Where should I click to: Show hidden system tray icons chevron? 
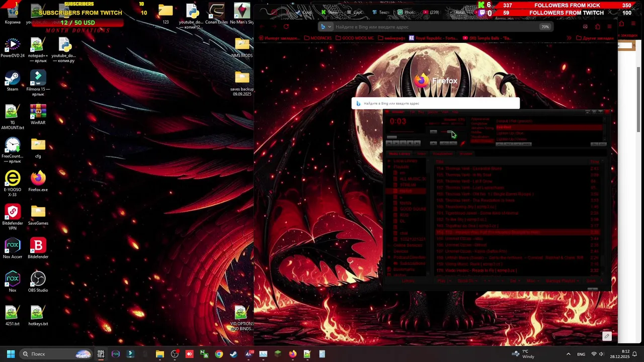pos(569,354)
